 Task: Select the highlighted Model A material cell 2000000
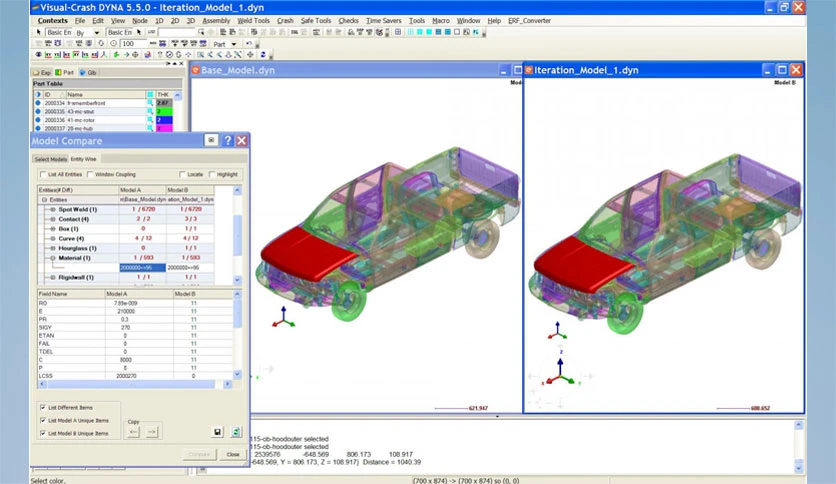(x=142, y=268)
